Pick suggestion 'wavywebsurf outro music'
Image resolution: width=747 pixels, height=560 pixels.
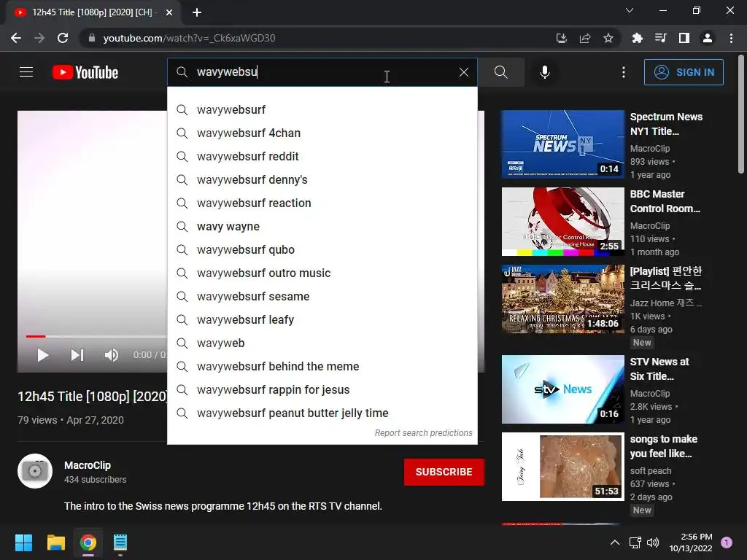pyautogui.click(x=322, y=273)
